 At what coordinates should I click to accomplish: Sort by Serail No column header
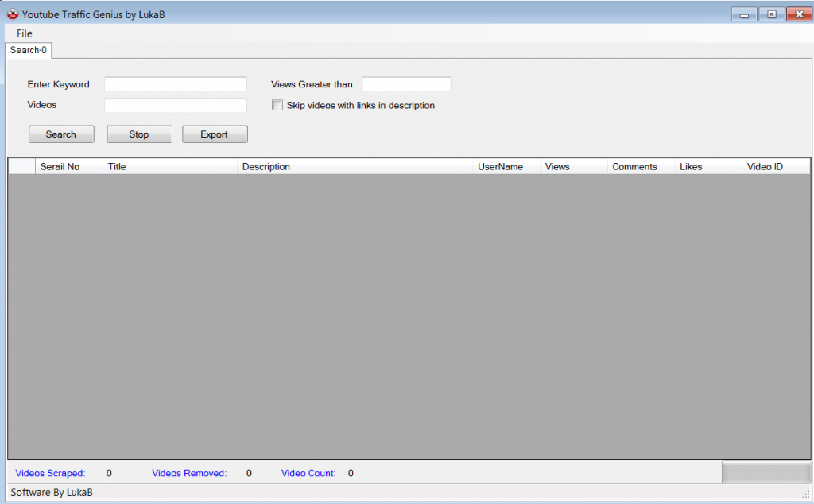point(68,167)
